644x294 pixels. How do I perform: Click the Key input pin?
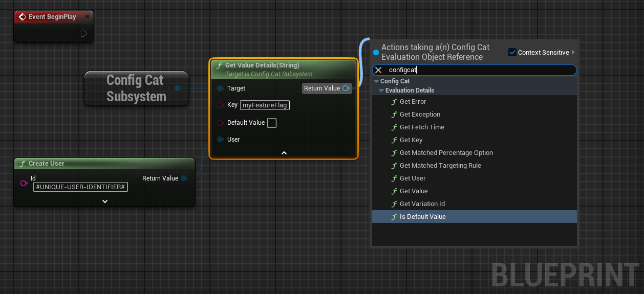pyautogui.click(x=220, y=105)
